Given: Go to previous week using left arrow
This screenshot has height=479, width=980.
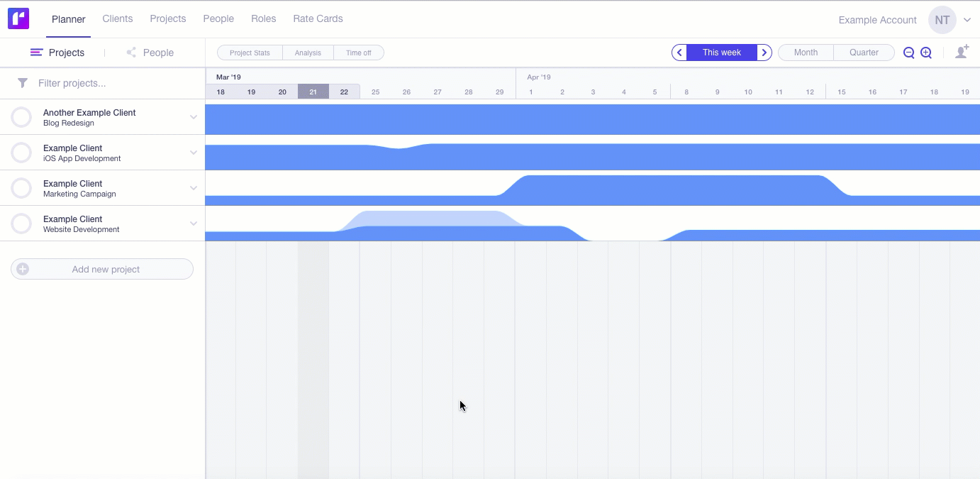Looking at the screenshot, I should pyautogui.click(x=679, y=53).
